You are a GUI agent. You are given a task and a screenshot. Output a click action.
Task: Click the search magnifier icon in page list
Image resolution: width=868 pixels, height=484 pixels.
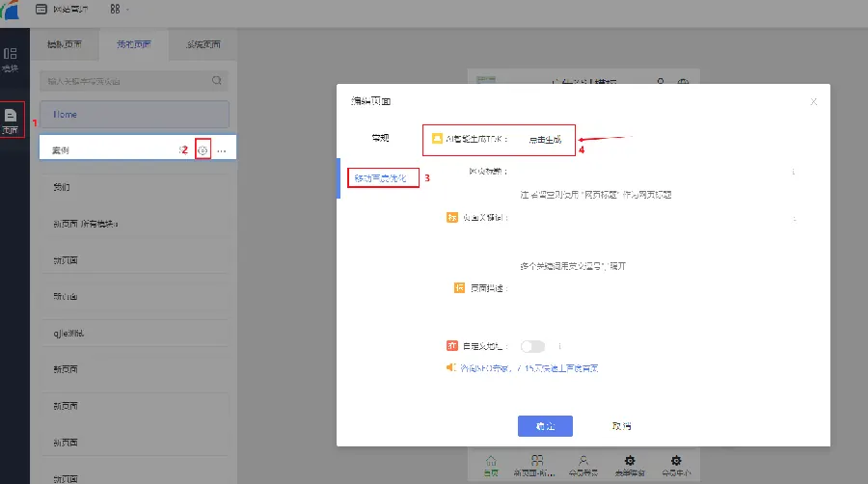coord(216,81)
